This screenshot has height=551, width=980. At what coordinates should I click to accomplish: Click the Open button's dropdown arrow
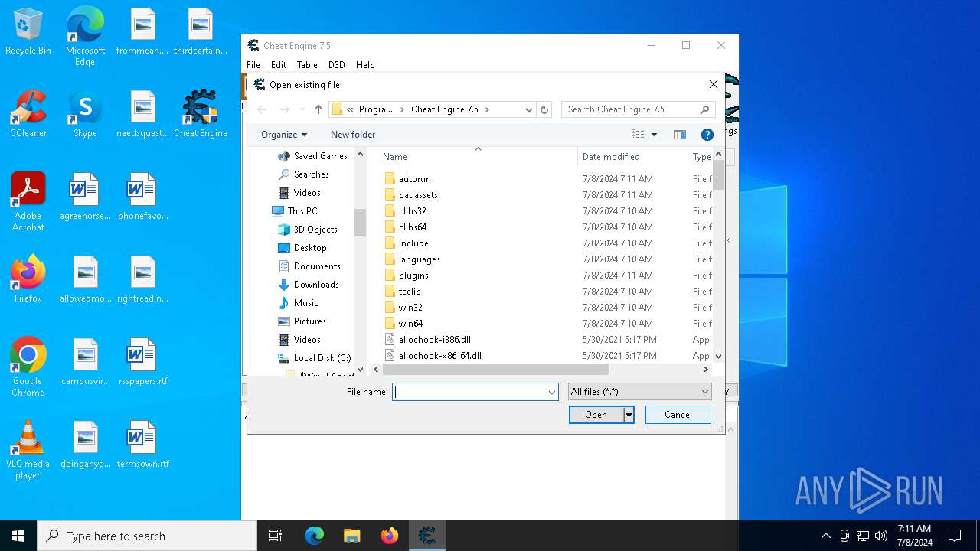tap(629, 415)
